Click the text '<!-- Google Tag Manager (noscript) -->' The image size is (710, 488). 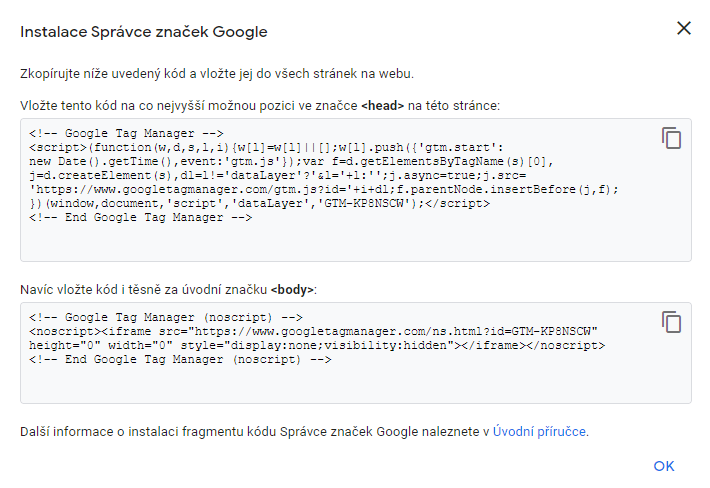point(166,317)
